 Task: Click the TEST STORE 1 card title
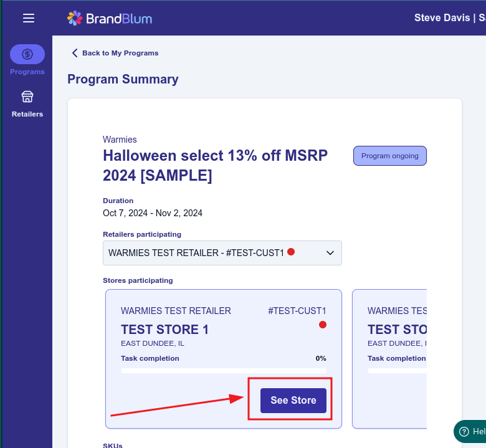coord(164,330)
